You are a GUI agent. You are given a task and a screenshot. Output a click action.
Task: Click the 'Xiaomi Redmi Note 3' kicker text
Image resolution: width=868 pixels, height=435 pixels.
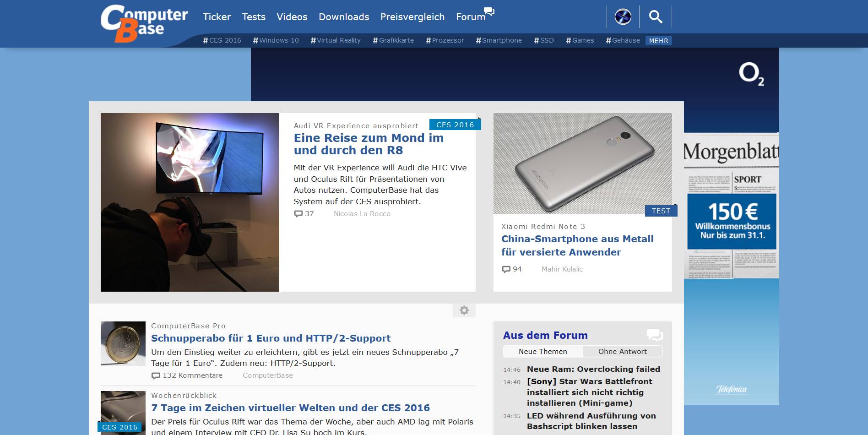click(543, 227)
